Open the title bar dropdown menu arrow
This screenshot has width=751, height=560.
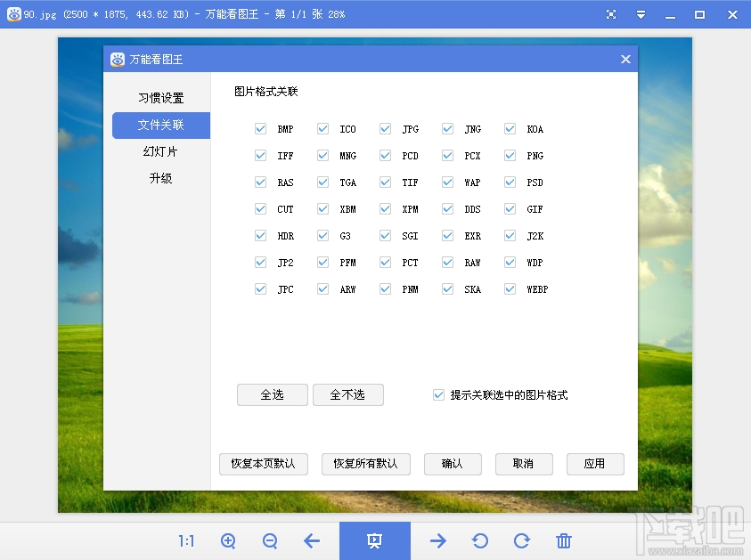pyautogui.click(x=641, y=15)
